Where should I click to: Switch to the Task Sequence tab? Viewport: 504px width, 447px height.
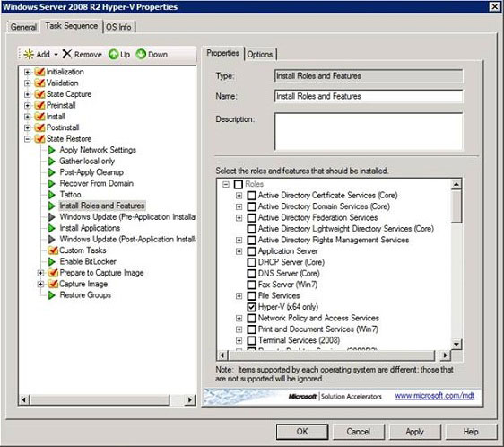click(x=72, y=26)
